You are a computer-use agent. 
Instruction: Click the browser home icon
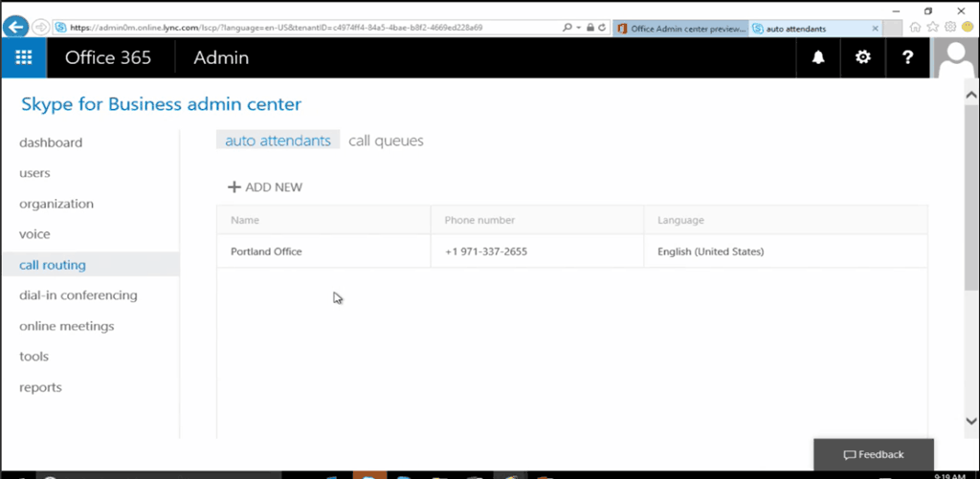pos(916,28)
